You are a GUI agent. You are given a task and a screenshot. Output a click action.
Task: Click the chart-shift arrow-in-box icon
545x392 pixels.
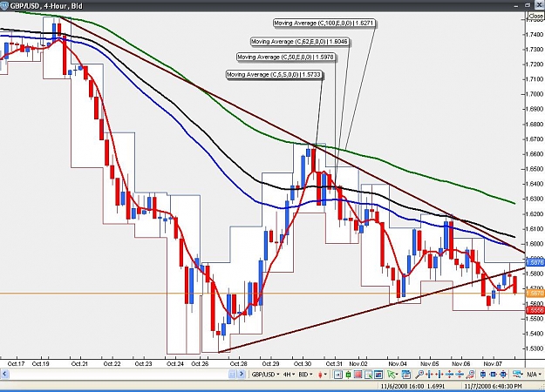pos(337,375)
